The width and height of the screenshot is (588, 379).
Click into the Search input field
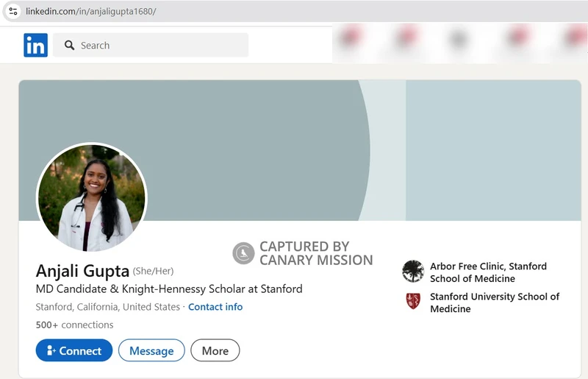pos(151,45)
